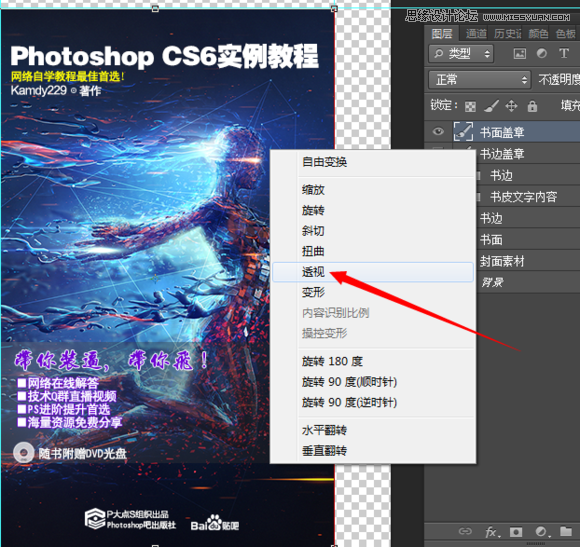Filter layers by adjustment layer type
580x547 pixels.
(542, 54)
